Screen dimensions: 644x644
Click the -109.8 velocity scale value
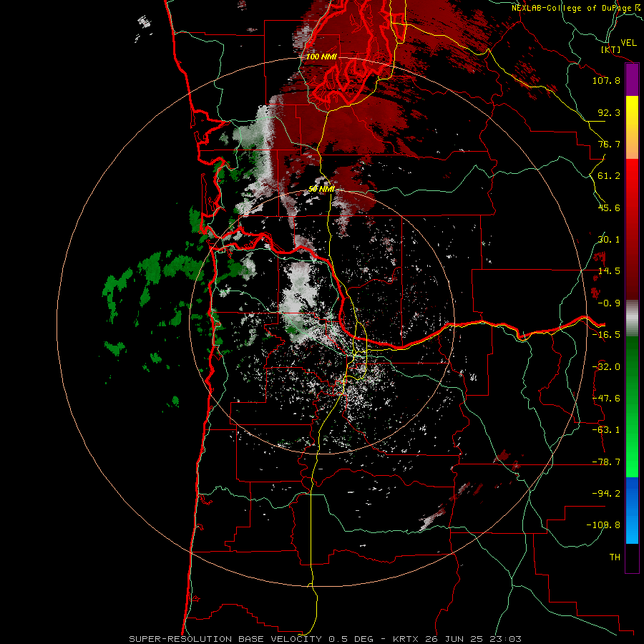pyautogui.click(x=604, y=525)
